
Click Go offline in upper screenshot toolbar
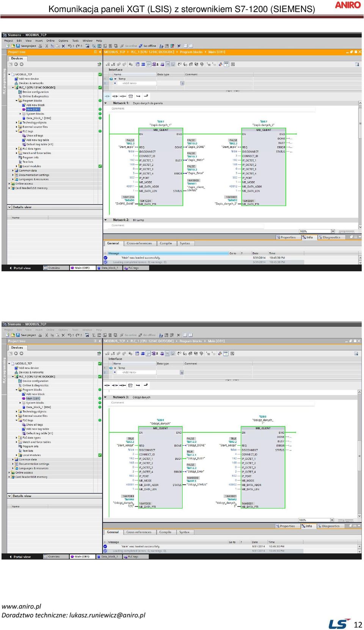(x=147, y=46)
